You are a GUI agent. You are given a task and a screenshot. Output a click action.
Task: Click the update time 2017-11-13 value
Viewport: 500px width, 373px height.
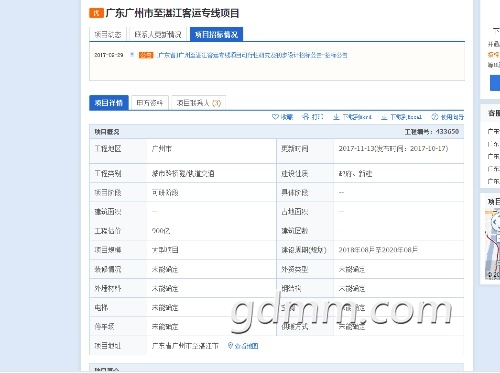click(x=393, y=149)
